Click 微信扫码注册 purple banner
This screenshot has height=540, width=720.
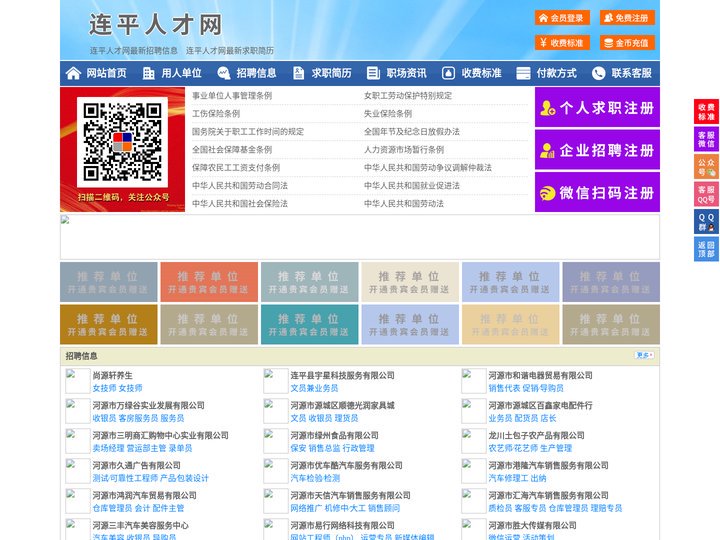pyautogui.click(x=597, y=192)
